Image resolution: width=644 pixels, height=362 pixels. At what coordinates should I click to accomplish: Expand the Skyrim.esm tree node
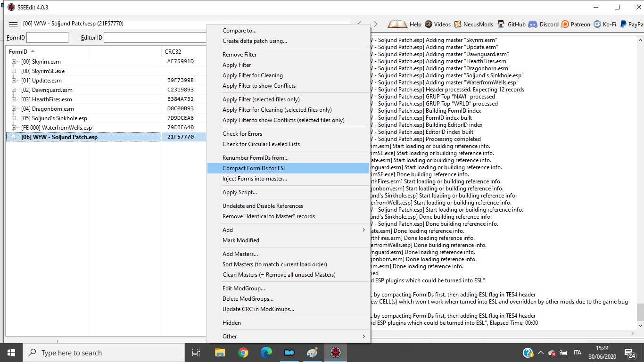14,62
